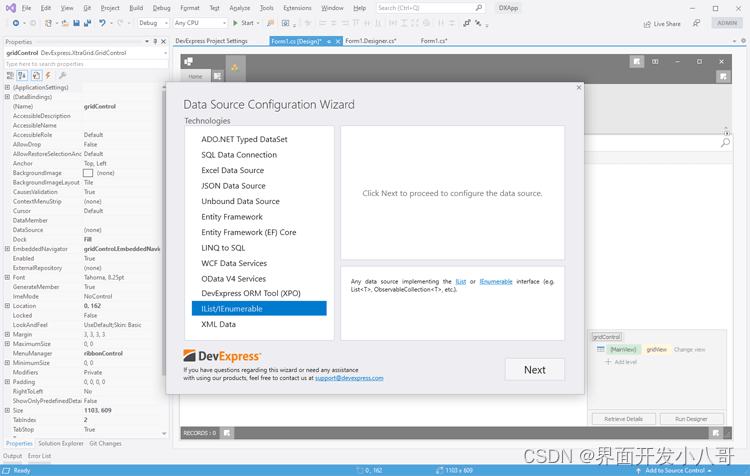Switch to the Form1.Designer.cs tab
Image resolution: width=750 pixels, height=476 pixels.
(371, 41)
